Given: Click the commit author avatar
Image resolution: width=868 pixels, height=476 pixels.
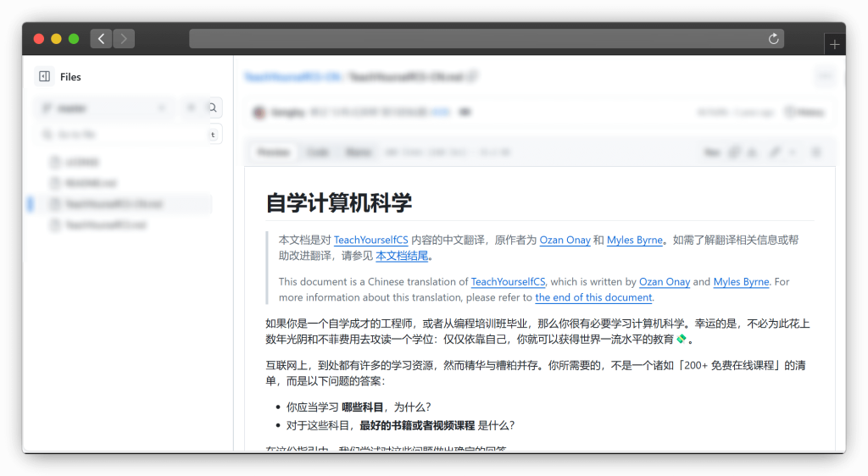Looking at the screenshot, I should [259, 113].
